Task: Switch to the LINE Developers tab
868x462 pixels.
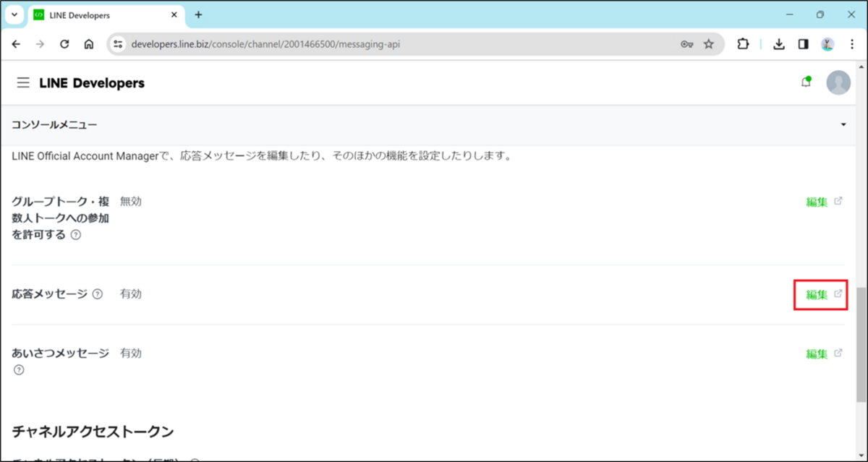Action: point(106,14)
